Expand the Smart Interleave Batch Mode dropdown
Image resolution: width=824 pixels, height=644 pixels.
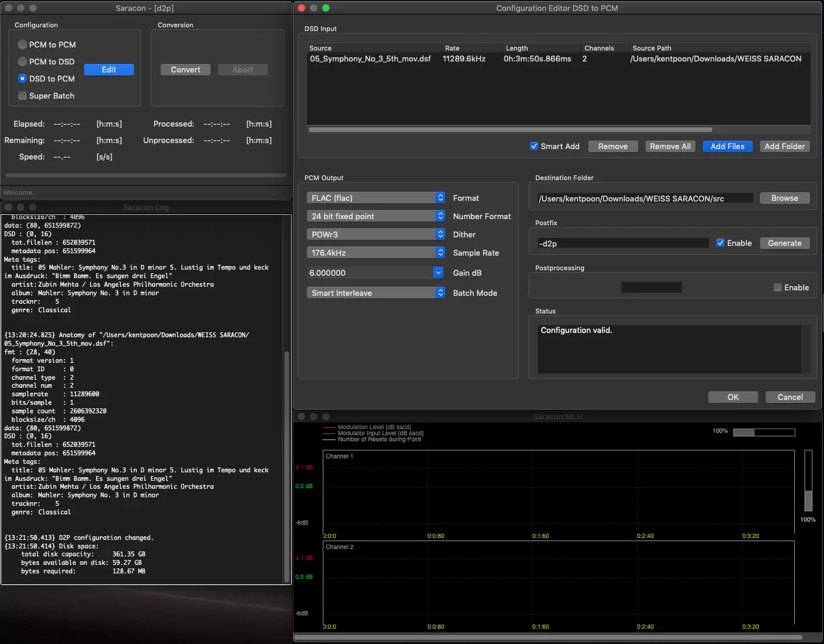click(x=376, y=293)
